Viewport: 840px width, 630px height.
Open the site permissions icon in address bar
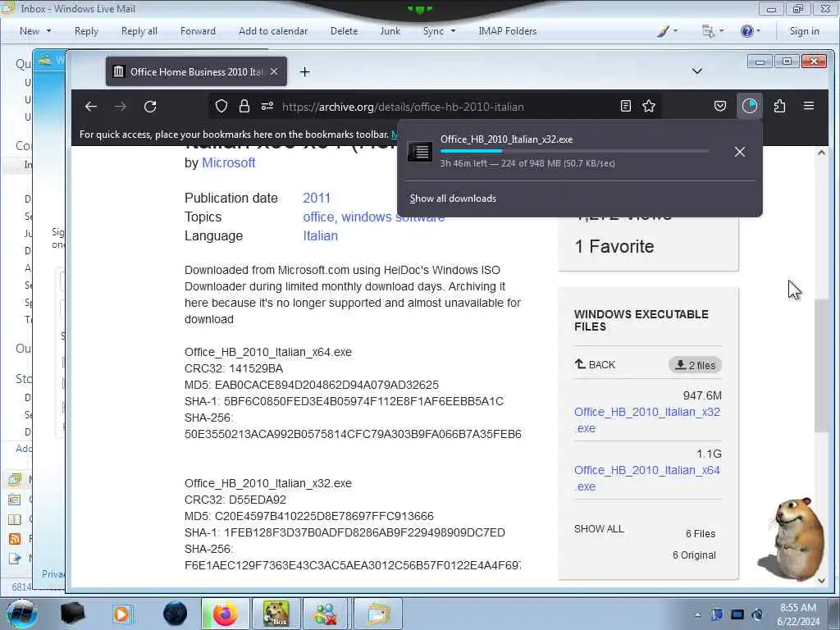[x=267, y=106]
